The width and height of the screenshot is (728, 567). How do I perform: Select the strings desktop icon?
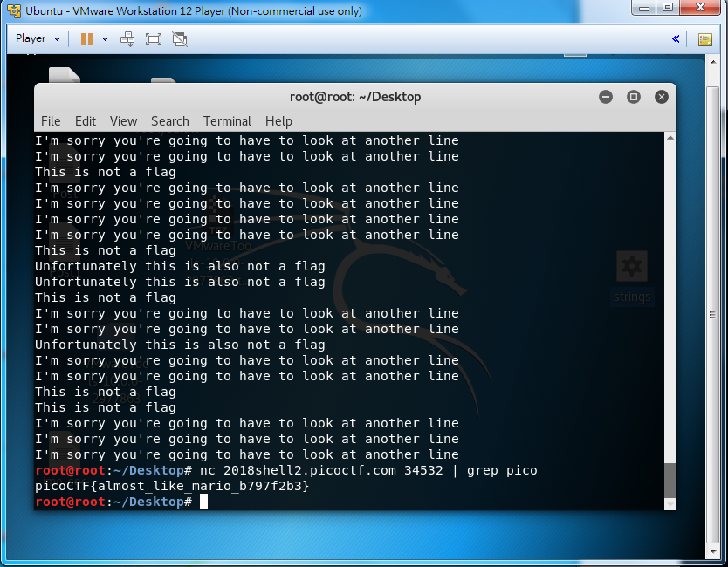point(632,277)
